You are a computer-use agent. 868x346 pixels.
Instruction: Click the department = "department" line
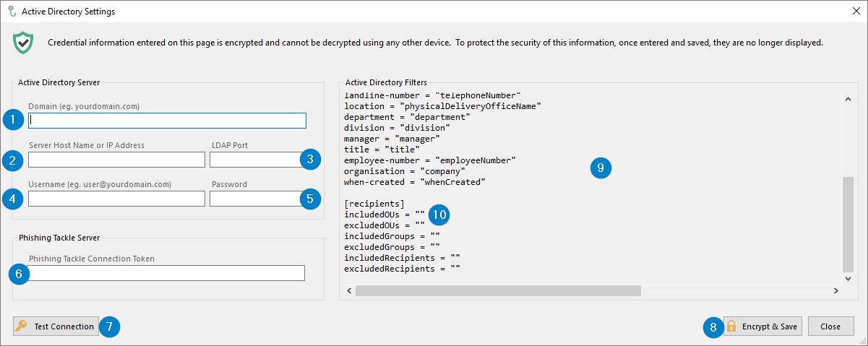point(407,117)
